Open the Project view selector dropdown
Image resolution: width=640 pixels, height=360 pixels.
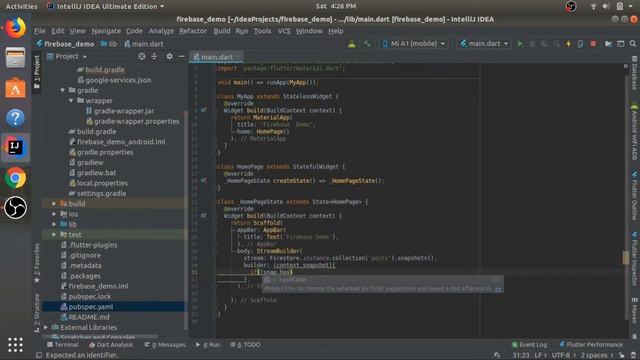pos(67,56)
